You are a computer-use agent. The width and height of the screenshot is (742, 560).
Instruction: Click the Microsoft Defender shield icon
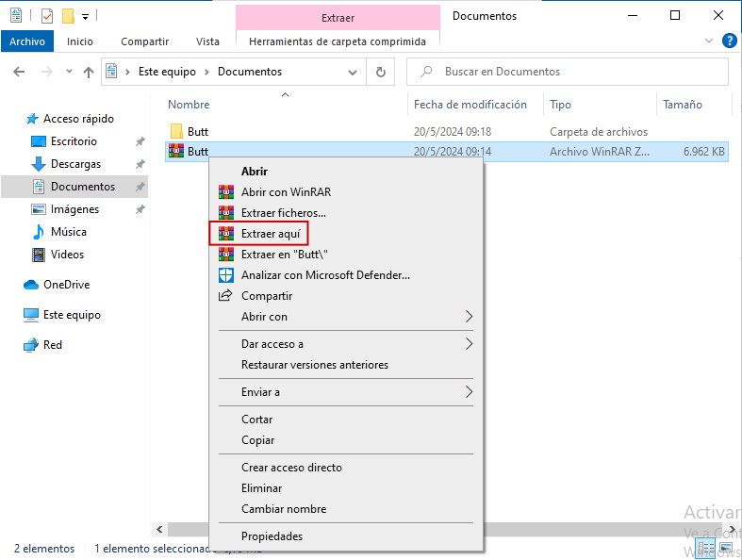225,275
